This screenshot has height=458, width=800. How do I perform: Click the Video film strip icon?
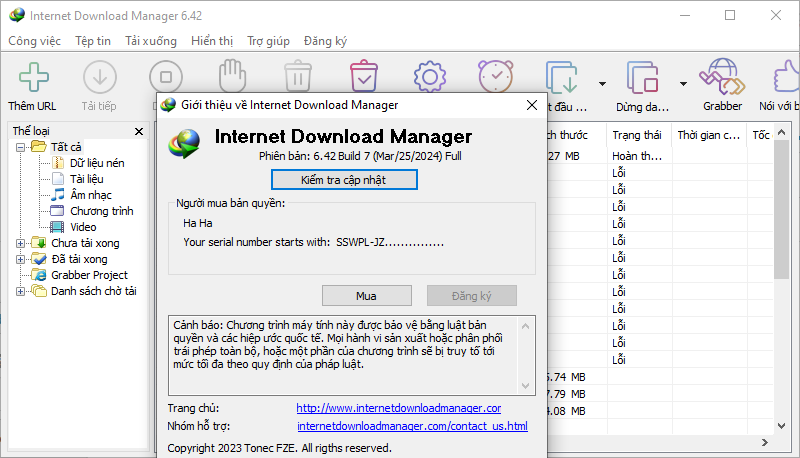(x=58, y=227)
